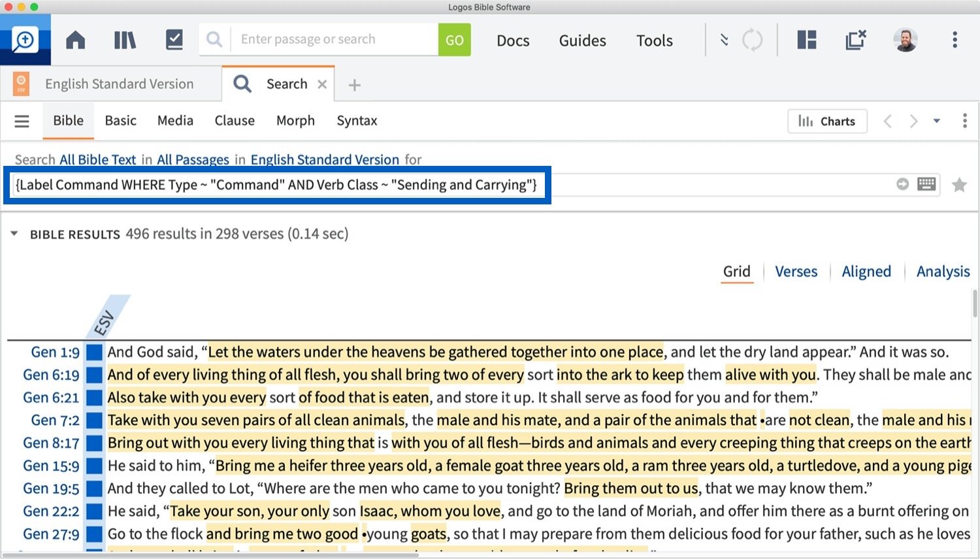Screen dimensions: 980x559
Task: Click the ESV resource icon in tab
Action: pos(22,84)
